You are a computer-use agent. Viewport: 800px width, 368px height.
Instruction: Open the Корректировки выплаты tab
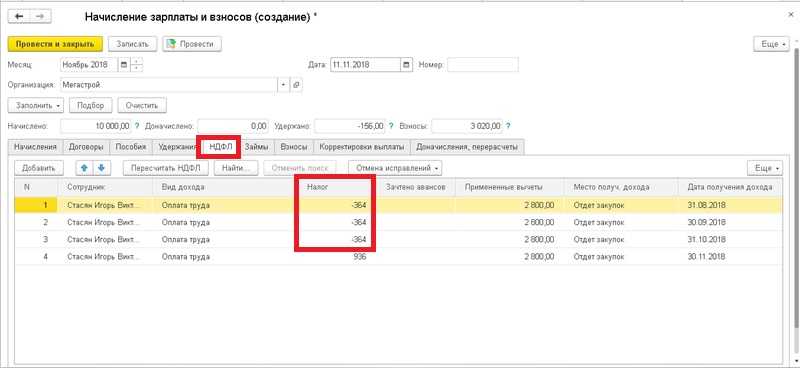click(362, 147)
